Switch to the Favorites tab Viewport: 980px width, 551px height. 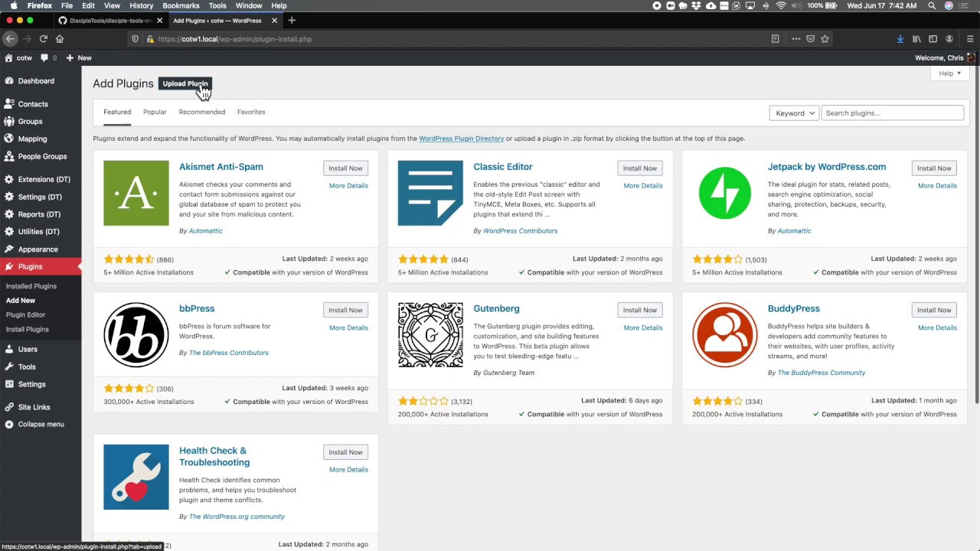pyautogui.click(x=251, y=112)
